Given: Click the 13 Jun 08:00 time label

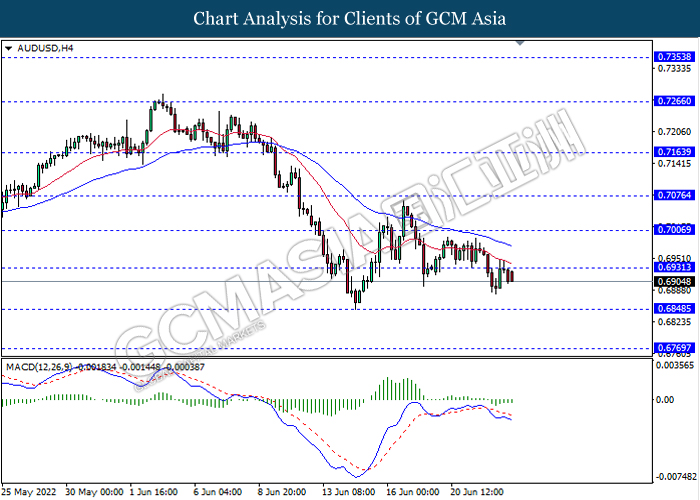Looking at the screenshot, I should [349, 492].
